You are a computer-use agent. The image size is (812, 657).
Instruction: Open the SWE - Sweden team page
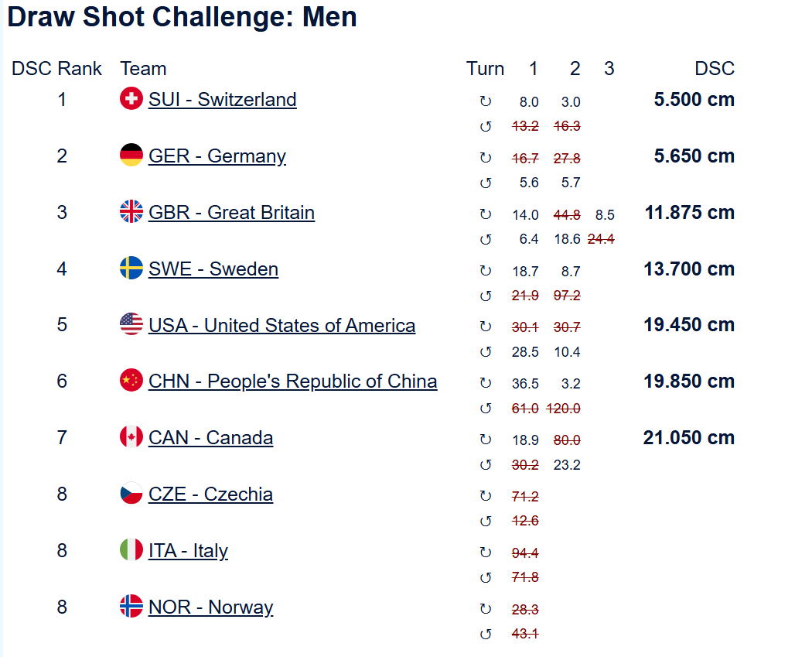pyautogui.click(x=213, y=269)
